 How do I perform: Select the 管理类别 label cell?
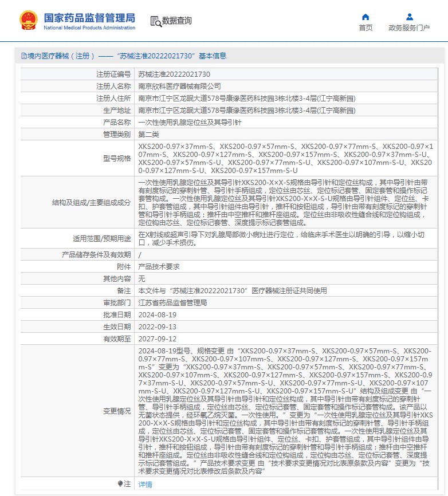click(77, 135)
